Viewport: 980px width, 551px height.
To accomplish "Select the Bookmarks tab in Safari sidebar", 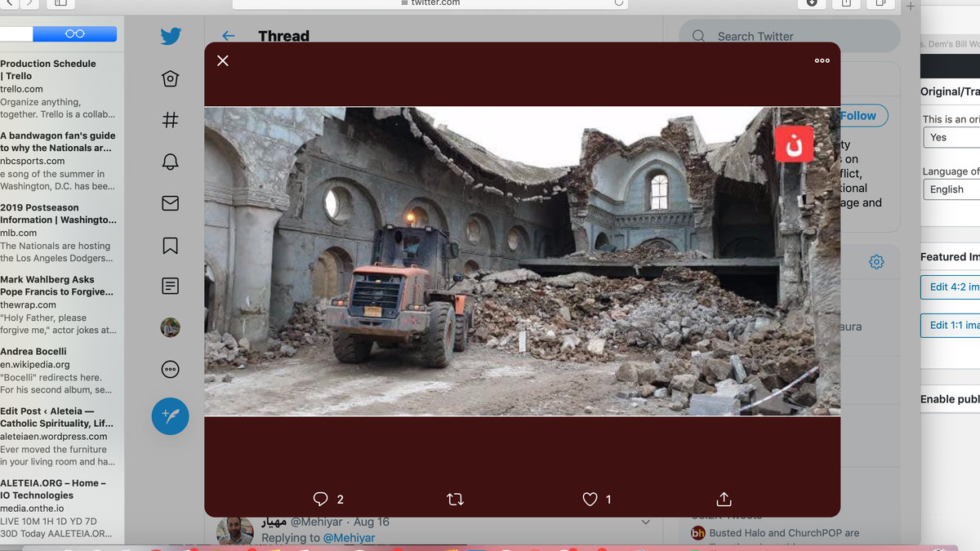I will point(16,33).
